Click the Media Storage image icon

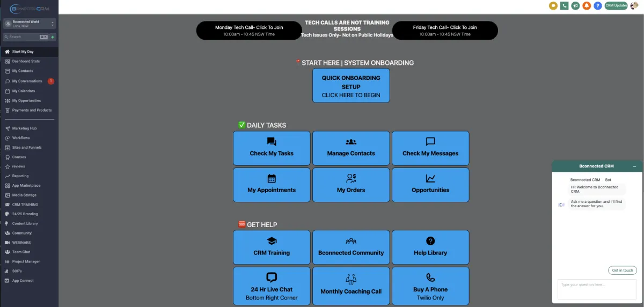tap(8, 195)
